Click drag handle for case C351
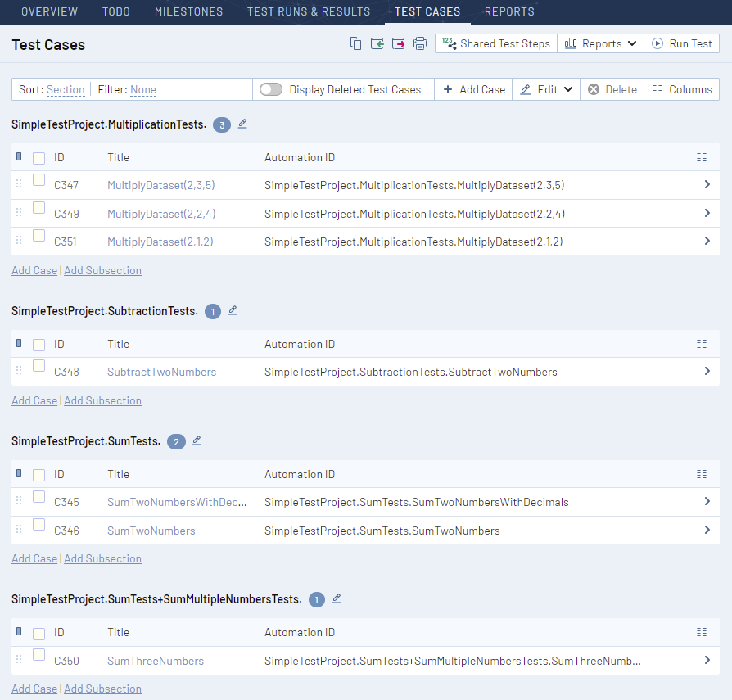This screenshot has width=732, height=700. [x=19, y=241]
